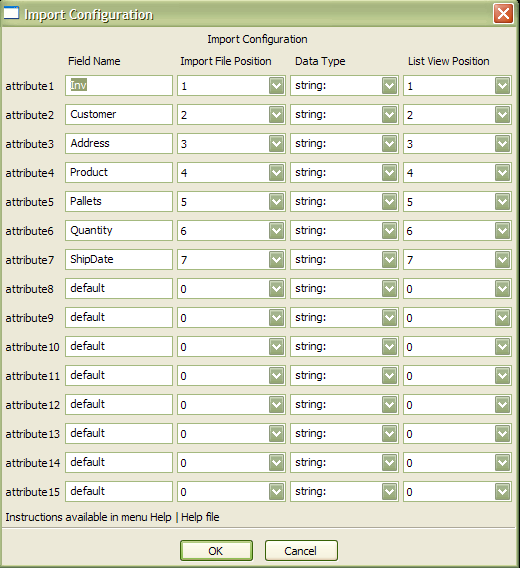Expand attribute13 Data Type dropdown
524x572 pixels.
click(390, 433)
